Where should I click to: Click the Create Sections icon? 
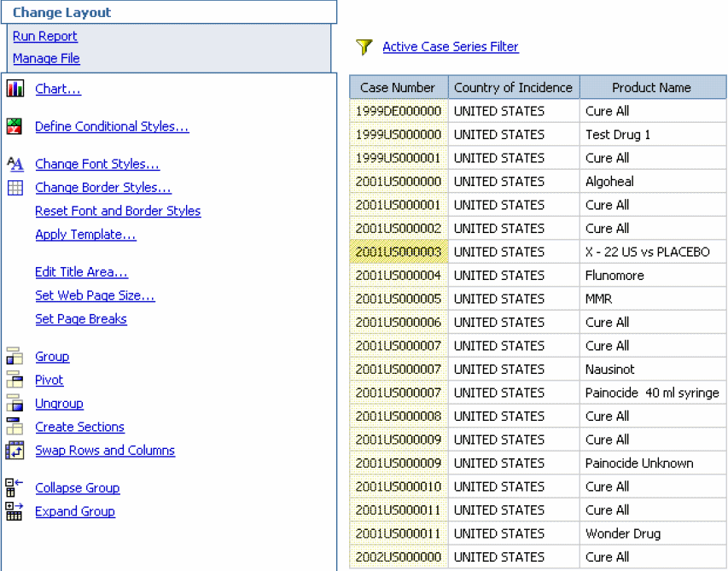pyautogui.click(x=15, y=426)
